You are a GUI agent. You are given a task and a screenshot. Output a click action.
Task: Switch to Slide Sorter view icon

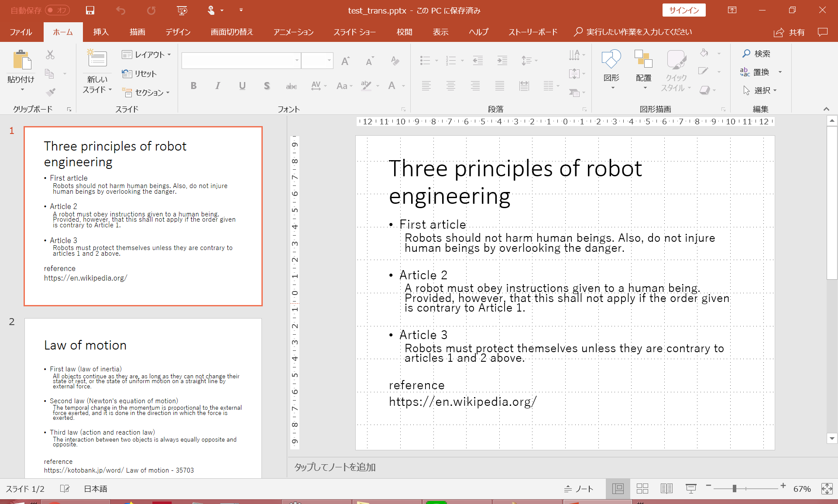point(642,489)
